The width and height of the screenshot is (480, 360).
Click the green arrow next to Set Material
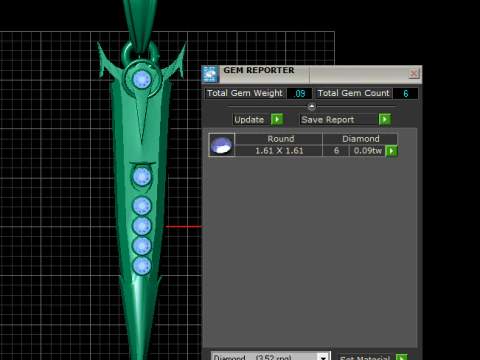click(402, 357)
